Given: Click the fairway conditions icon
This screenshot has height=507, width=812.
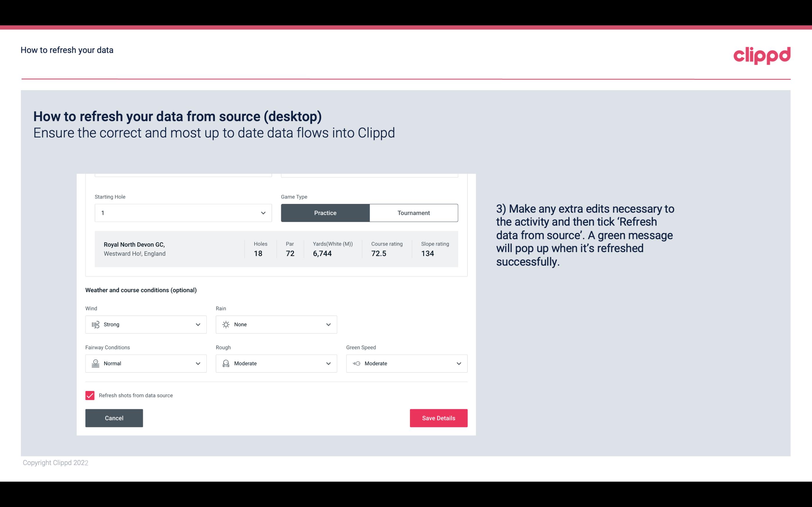Looking at the screenshot, I should tap(95, 363).
